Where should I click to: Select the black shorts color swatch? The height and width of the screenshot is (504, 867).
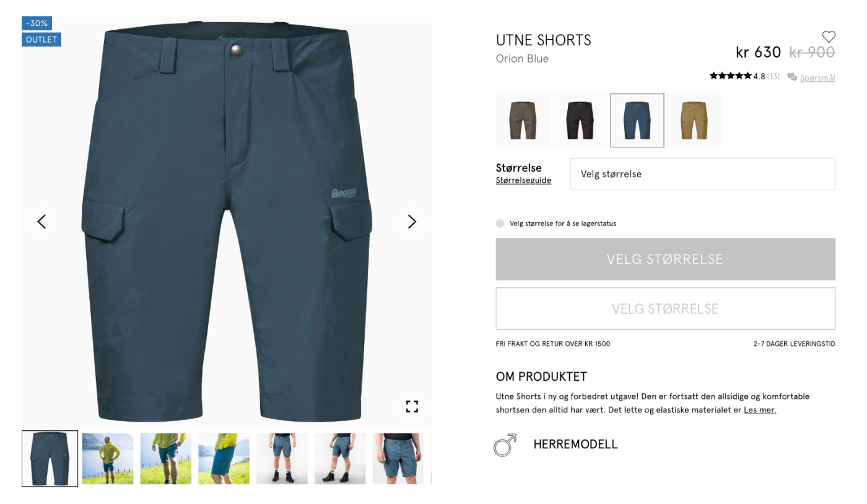580,120
